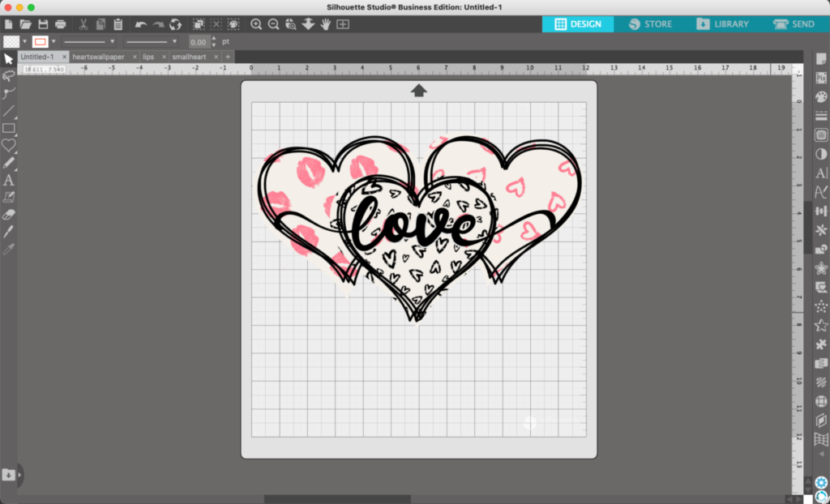This screenshot has width=830, height=504.
Task: Click the 0.00 pt line thickness field
Action: [x=199, y=42]
